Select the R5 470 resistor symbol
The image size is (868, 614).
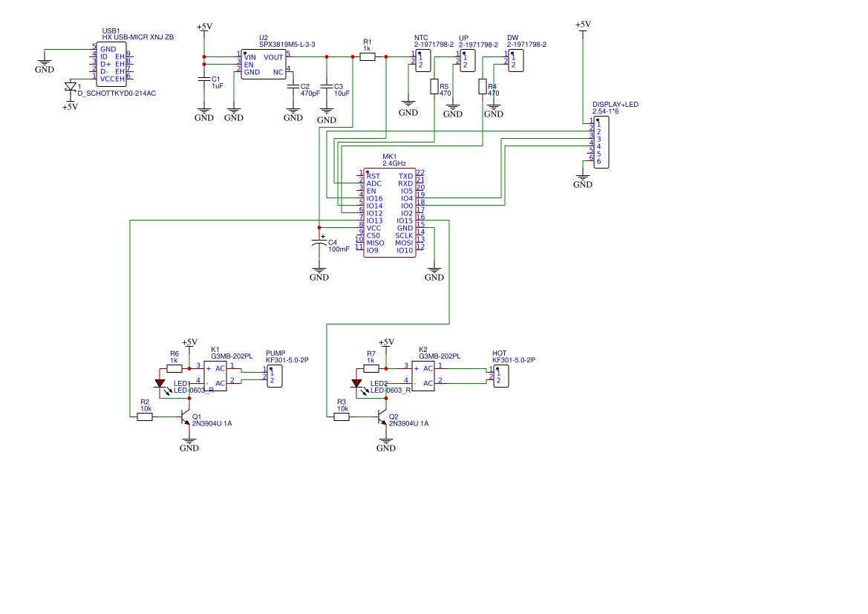click(x=434, y=87)
